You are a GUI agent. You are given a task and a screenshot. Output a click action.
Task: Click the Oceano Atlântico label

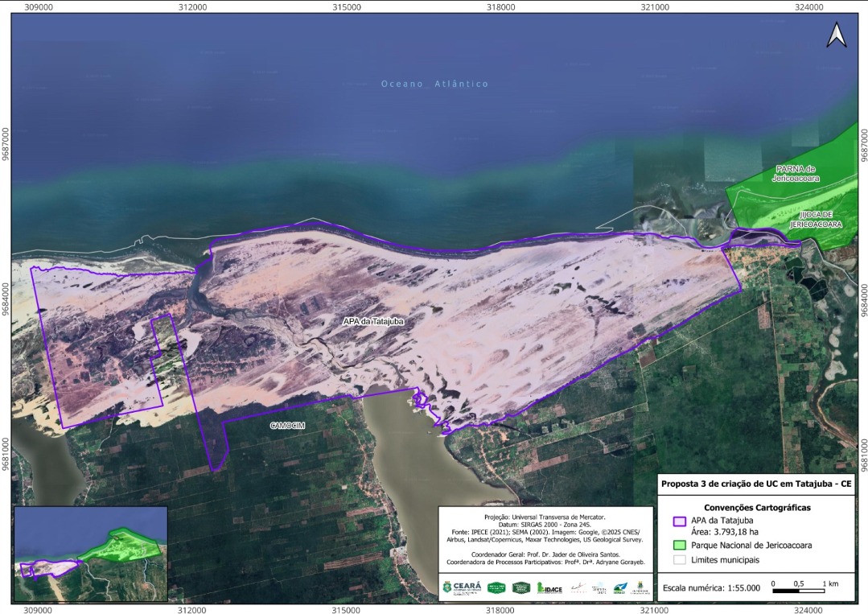(x=434, y=84)
